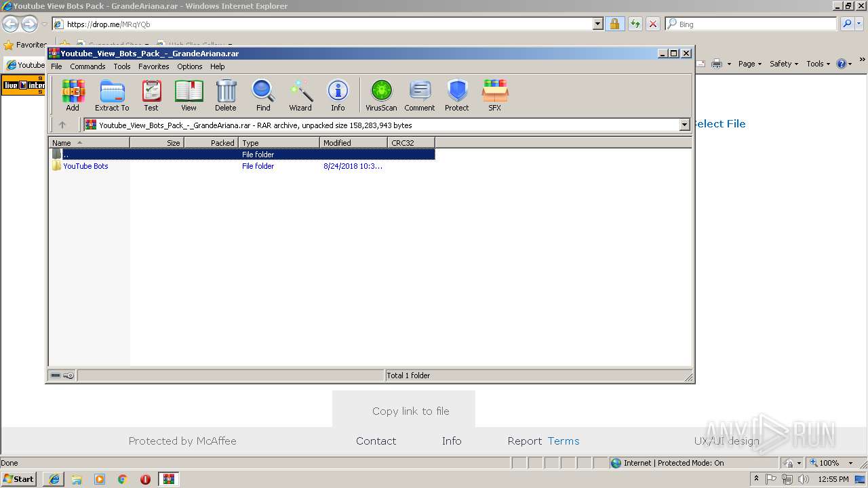Open the IE Safety menu
Screen dimensions: 868x488
[x=785, y=64]
